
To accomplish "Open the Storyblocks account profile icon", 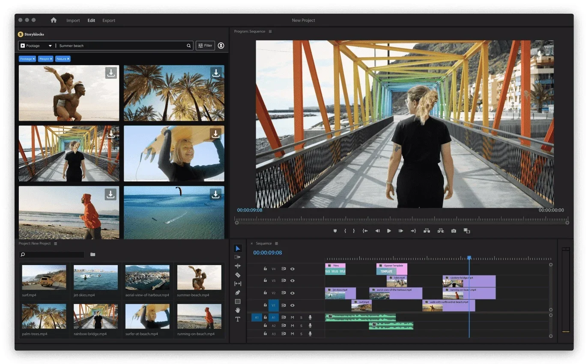I will [221, 46].
